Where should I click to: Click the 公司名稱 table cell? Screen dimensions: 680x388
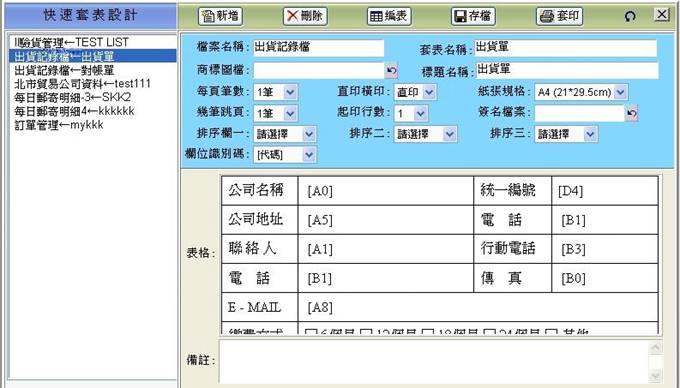(260, 191)
